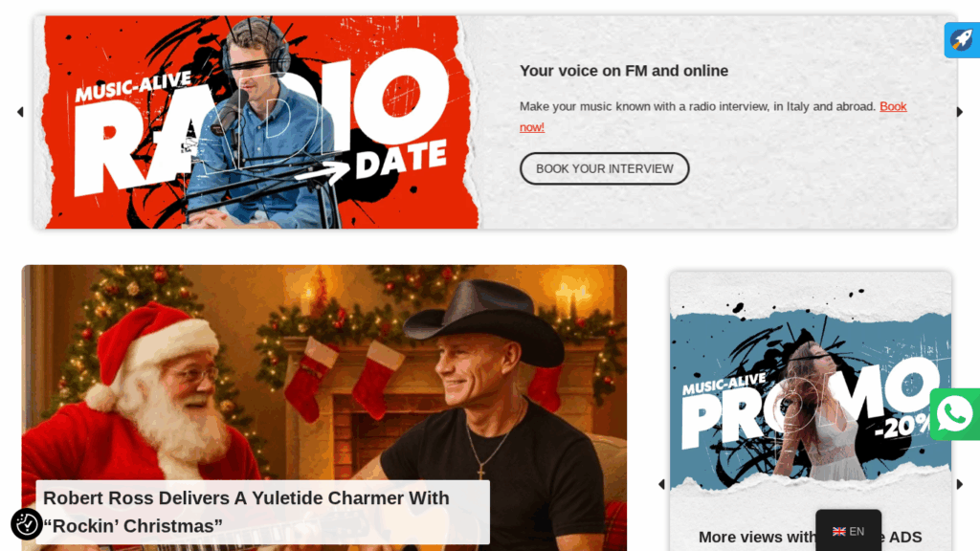Open WhatsApp chat via green icon
The height and width of the screenshot is (551, 980).
coord(954,414)
